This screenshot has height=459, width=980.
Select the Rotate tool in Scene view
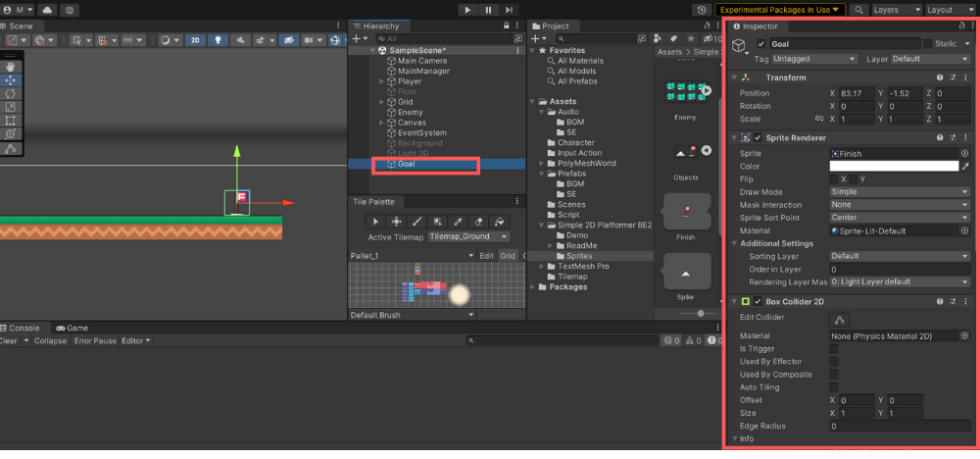(x=11, y=93)
